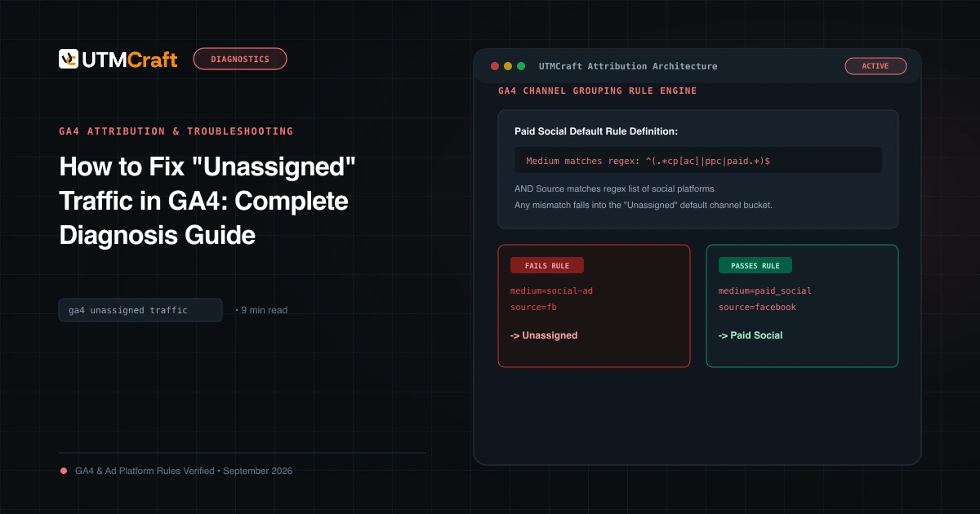980x514 pixels.
Task: Click 'source=facebook' text
Action: (757, 308)
